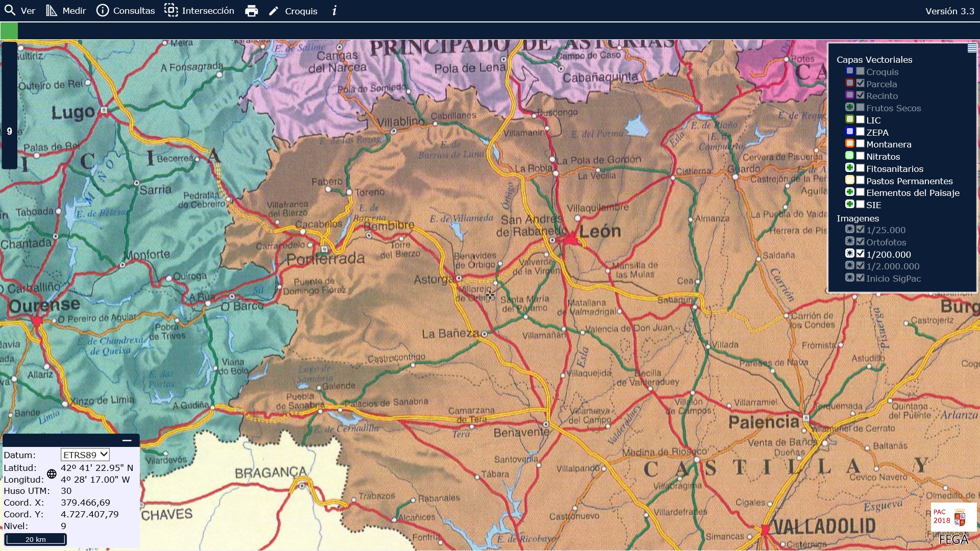The width and height of the screenshot is (980, 551).
Task: Click the print icon
Action: [x=252, y=11]
